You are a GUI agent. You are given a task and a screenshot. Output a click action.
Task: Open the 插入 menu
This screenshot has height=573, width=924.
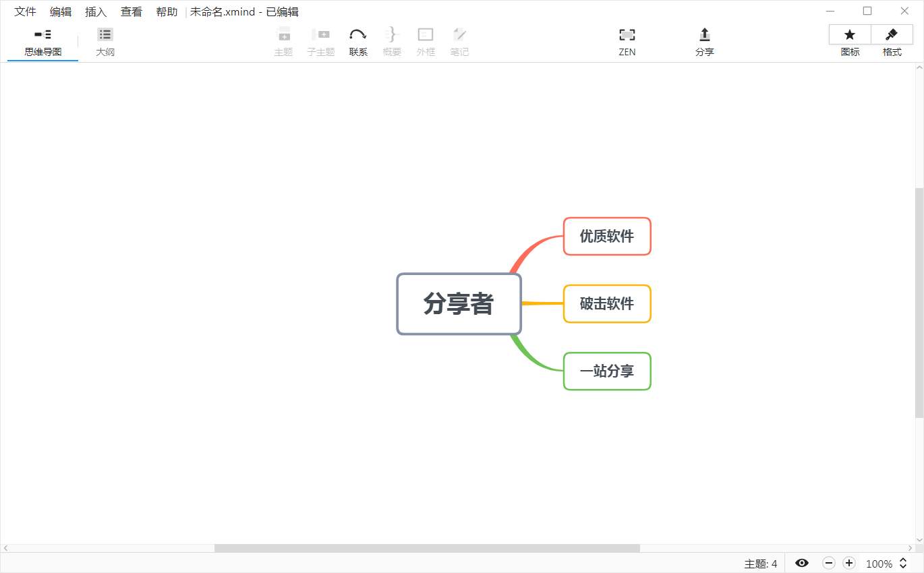[x=95, y=11]
